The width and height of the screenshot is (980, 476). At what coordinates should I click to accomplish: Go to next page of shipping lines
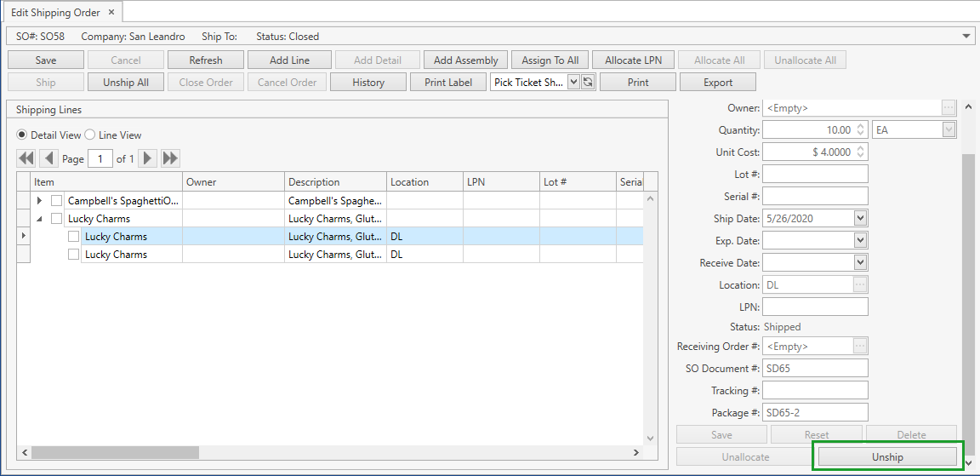(x=148, y=158)
